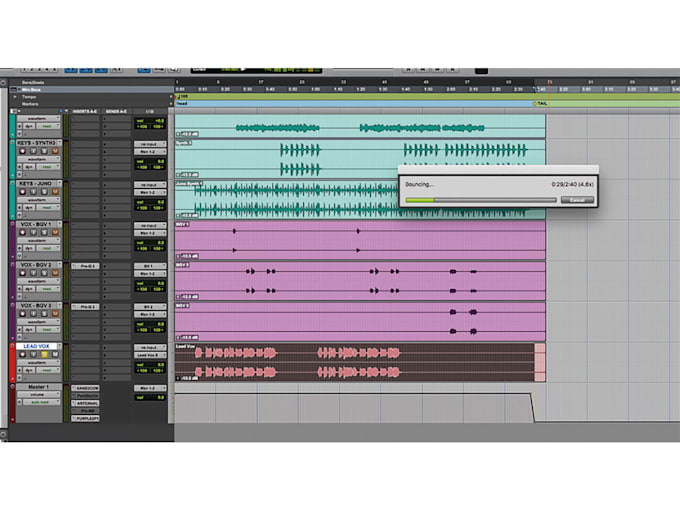Click the I/O column header
The height and width of the screenshot is (510, 680).
[150, 111]
